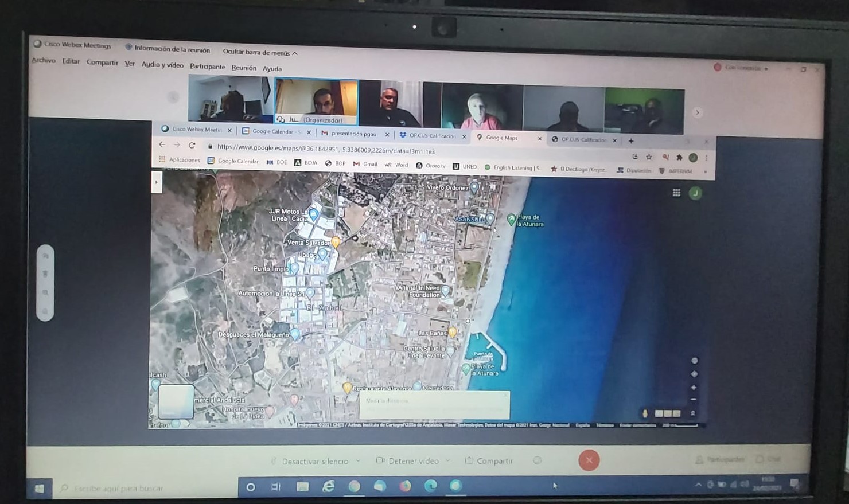Expand video options arrow next to Detener video
Viewport: 849px width, 504px height.
448,460
